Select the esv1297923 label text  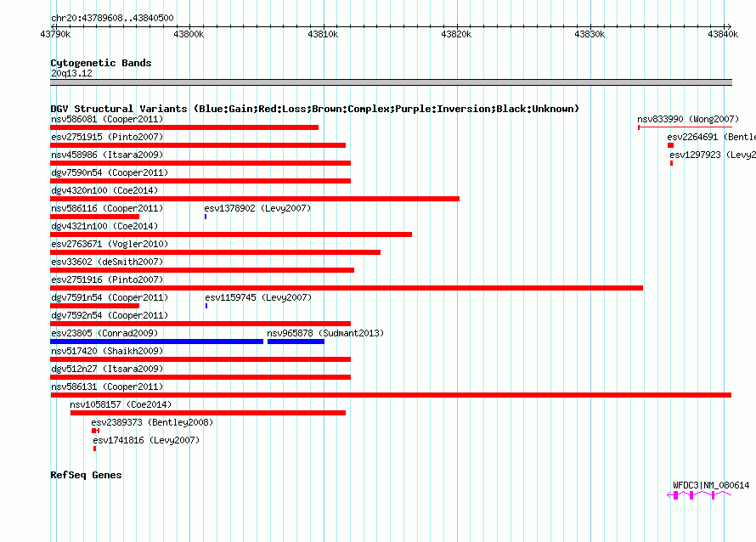tap(713, 155)
